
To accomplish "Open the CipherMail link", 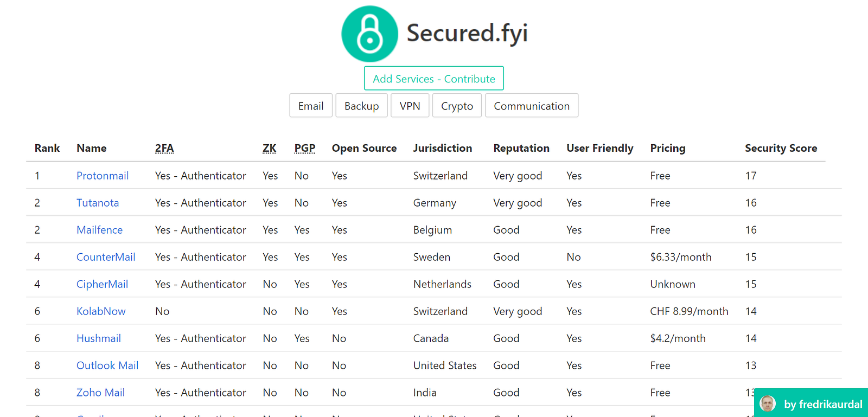I will point(102,284).
